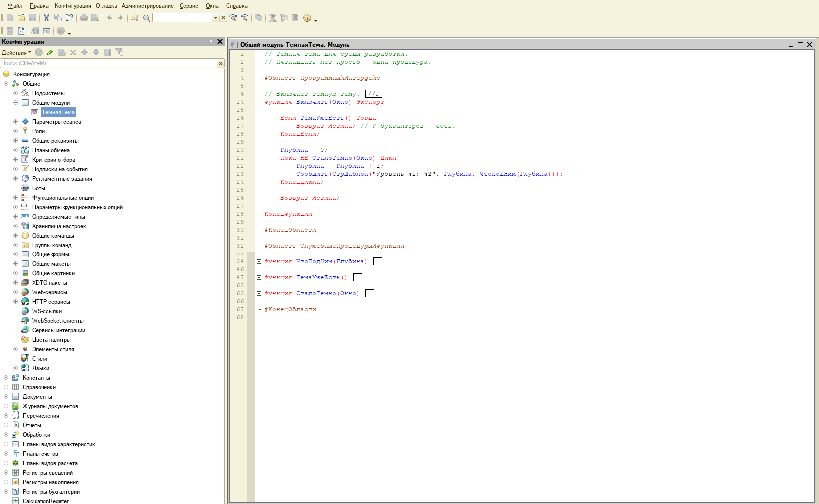819x504 pixels.
Task: Click the New document toolbar icon
Action: [x=10, y=18]
